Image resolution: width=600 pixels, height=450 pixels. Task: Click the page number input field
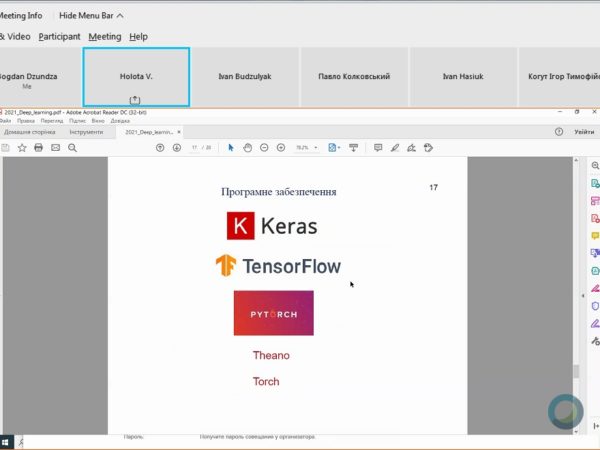[x=196, y=147]
